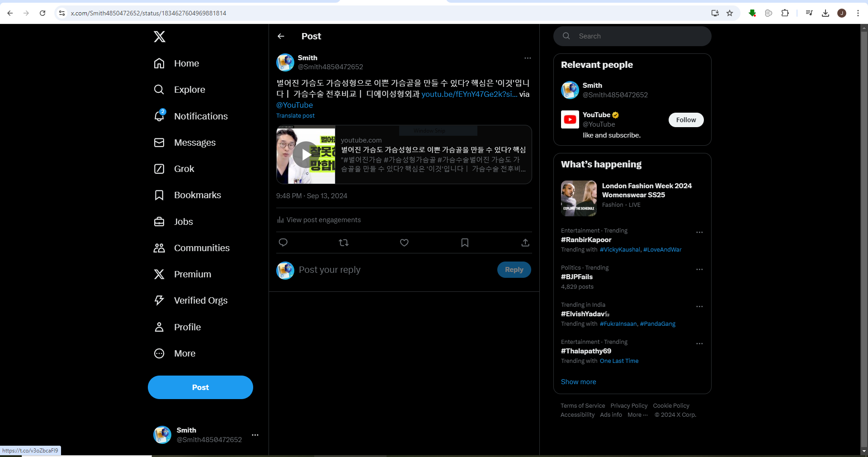Go back using the Post back arrow
Viewport: 868px width, 457px height.
click(x=281, y=36)
